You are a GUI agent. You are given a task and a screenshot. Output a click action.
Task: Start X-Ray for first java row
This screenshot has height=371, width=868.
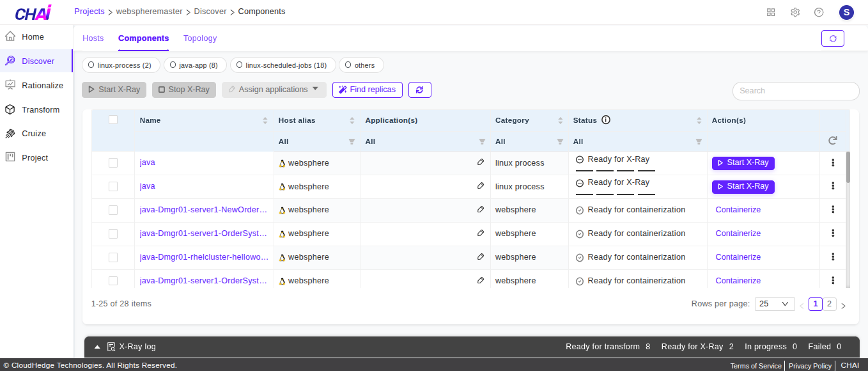click(x=743, y=163)
